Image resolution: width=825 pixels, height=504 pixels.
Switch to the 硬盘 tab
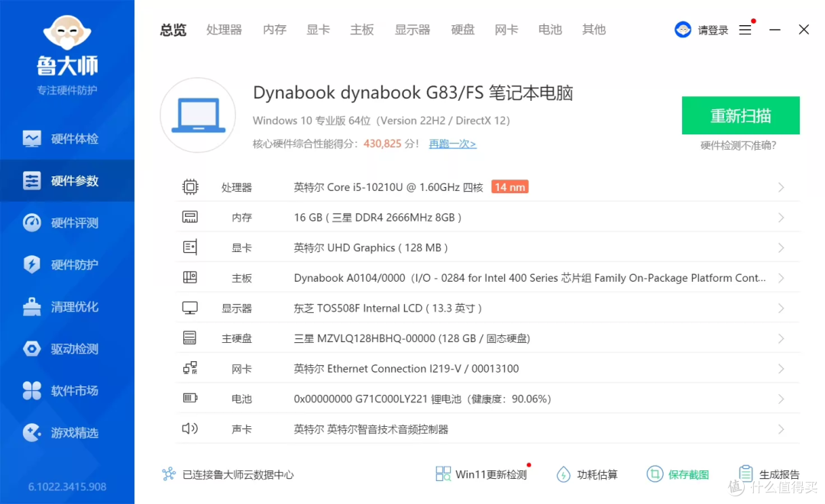click(x=463, y=30)
